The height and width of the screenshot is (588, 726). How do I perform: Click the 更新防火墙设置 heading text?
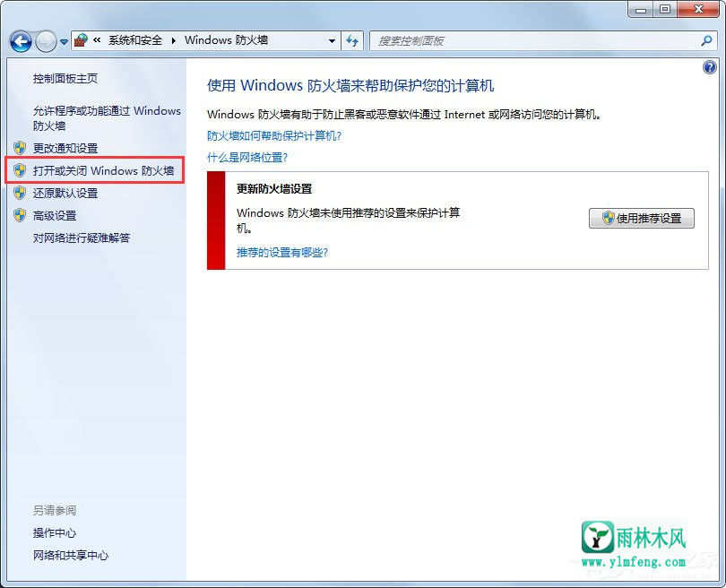click(x=274, y=189)
